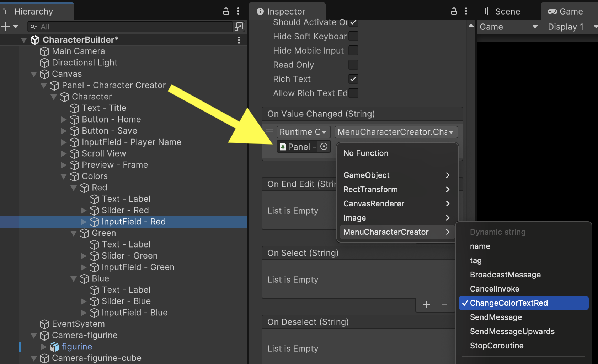Choose No Function in the dropdown menu

click(366, 153)
